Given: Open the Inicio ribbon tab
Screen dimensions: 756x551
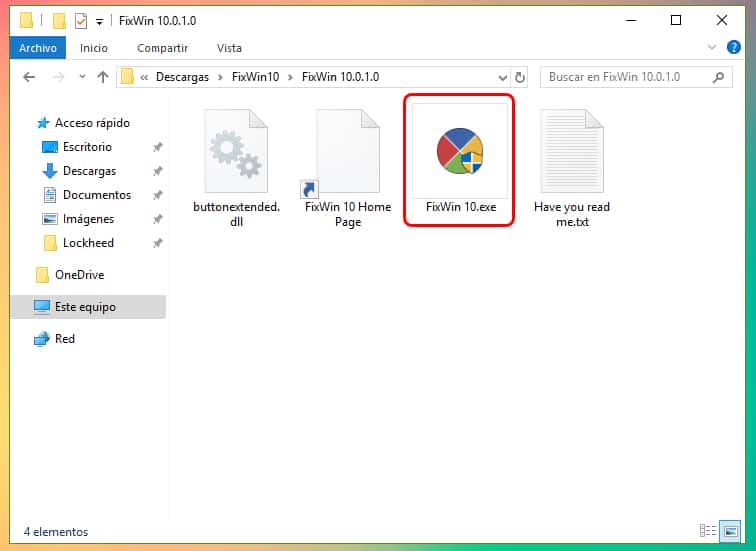Looking at the screenshot, I should coord(94,48).
